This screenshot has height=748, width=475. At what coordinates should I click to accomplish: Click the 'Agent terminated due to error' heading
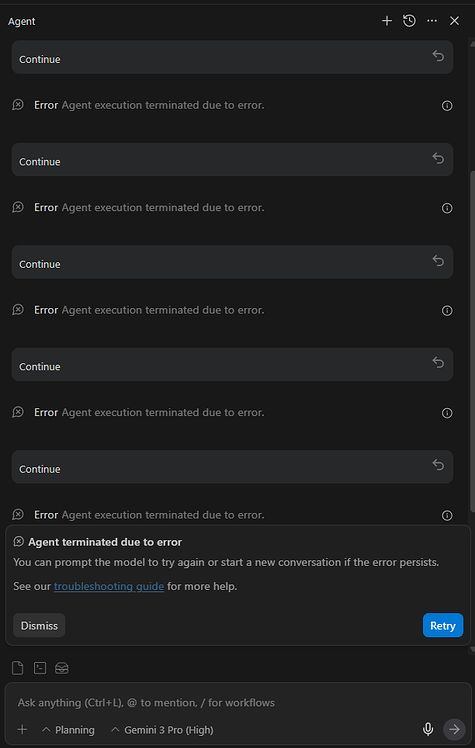pyautogui.click(x=105, y=542)
